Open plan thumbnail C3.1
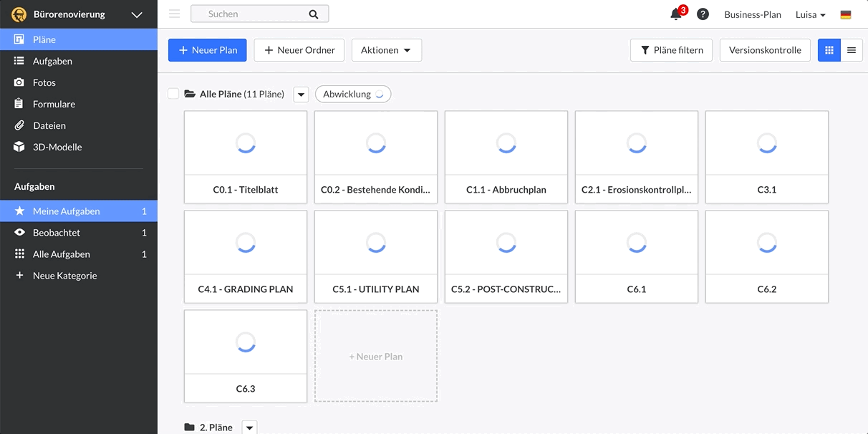Viewport: 868px width, 434px height. [767, 157]
